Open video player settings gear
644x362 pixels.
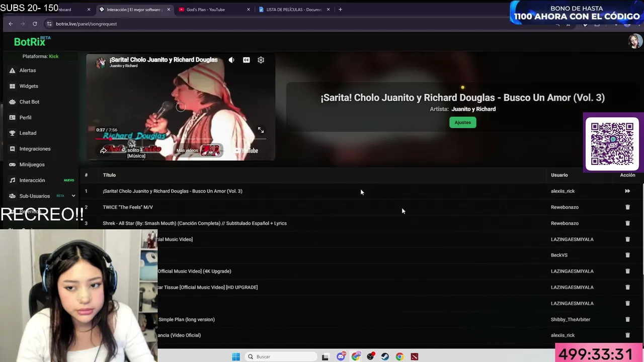261,60
